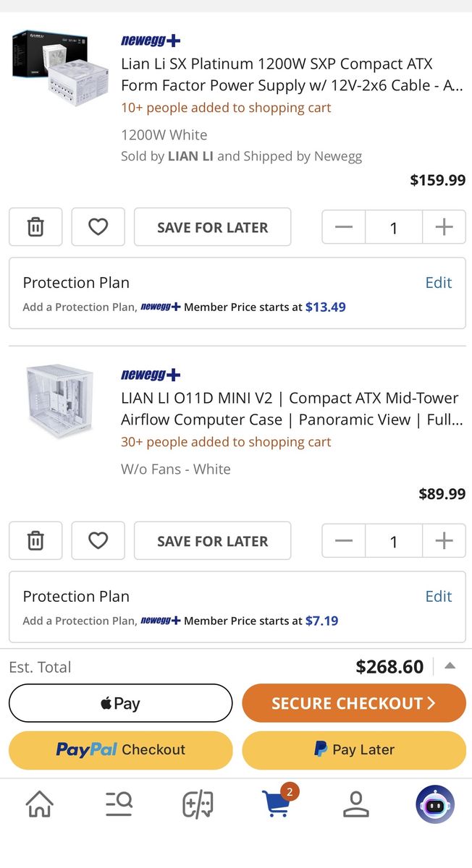Decrease power supply quantity with minus
This screenshot has height=868, width=472.
tap(344, 227)
